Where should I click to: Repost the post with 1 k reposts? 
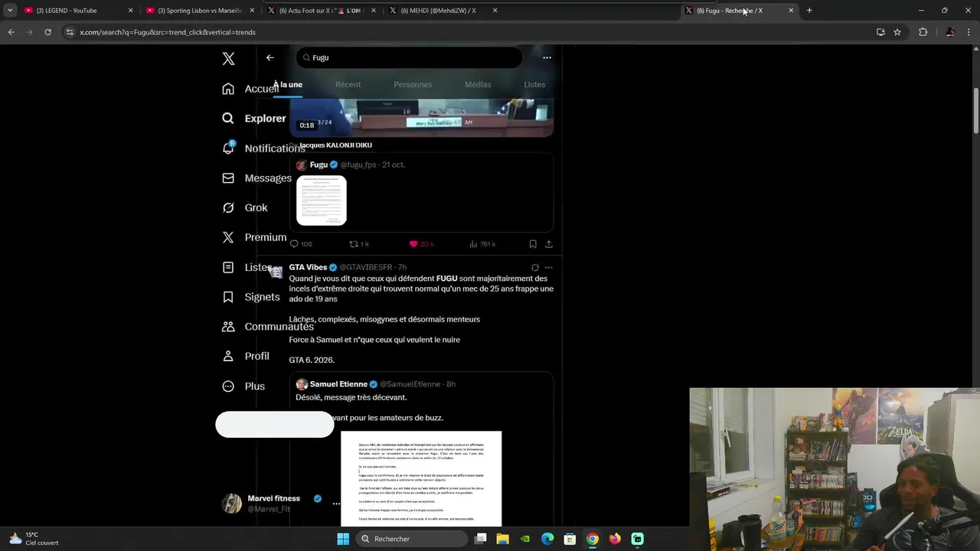(359, 244)
